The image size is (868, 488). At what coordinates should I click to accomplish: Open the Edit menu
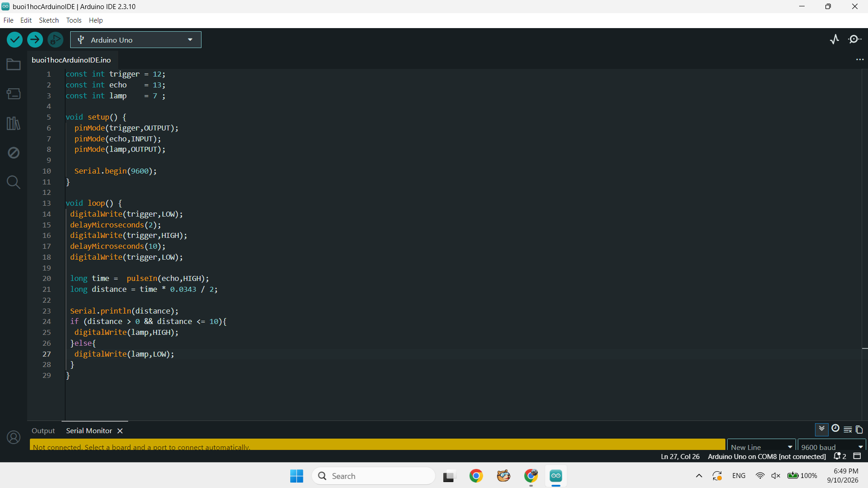[26, 20]
